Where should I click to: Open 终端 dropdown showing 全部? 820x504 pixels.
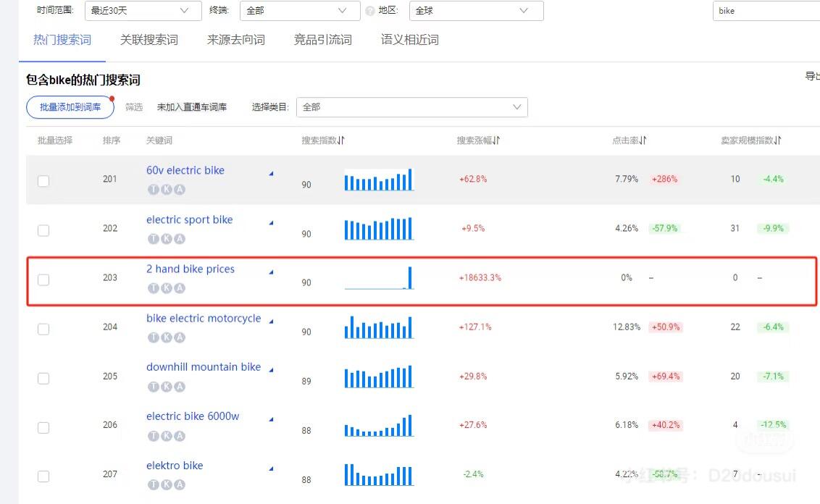coord(300,10)
